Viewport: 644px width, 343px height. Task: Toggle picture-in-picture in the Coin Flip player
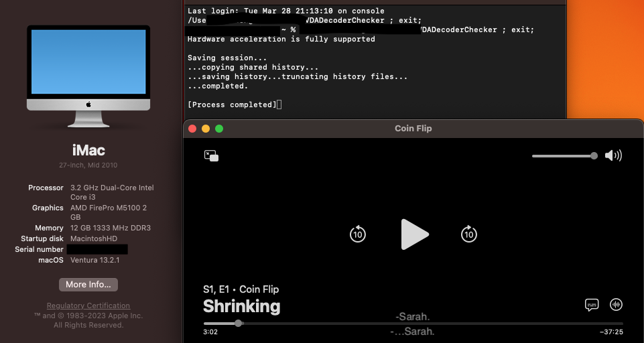pos(212,155)
